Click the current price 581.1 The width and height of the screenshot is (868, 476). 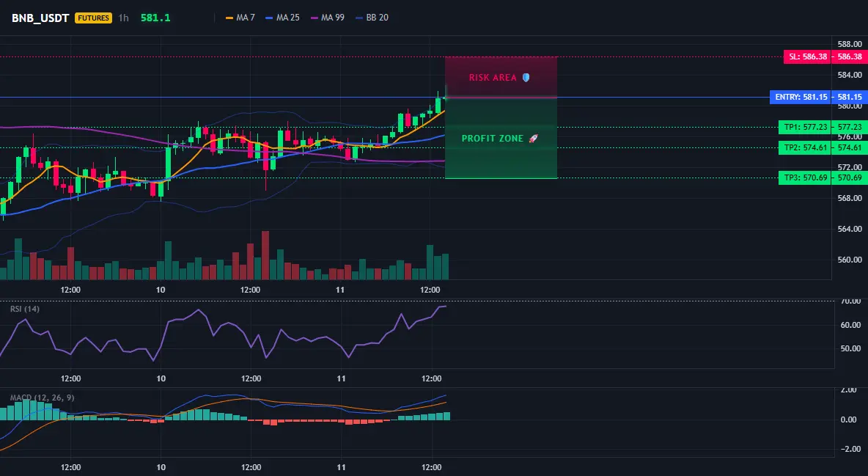coord(155,18)
